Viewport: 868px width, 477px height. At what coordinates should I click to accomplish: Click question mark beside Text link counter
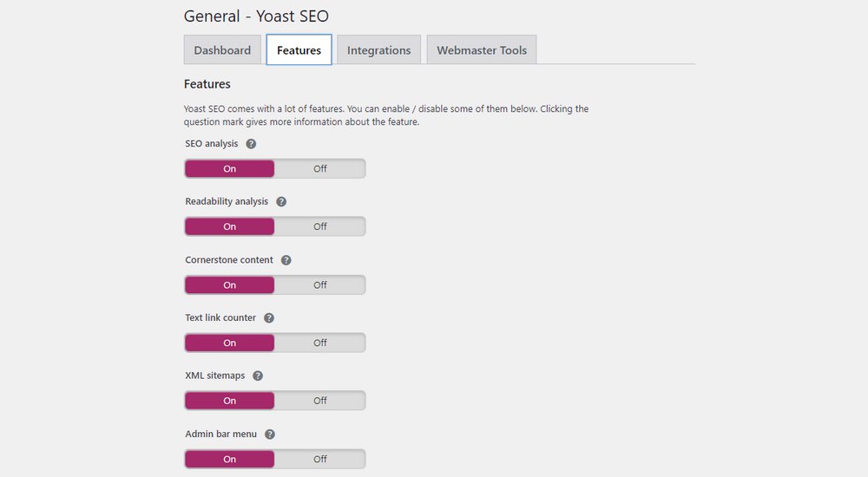tap(269, 318)
